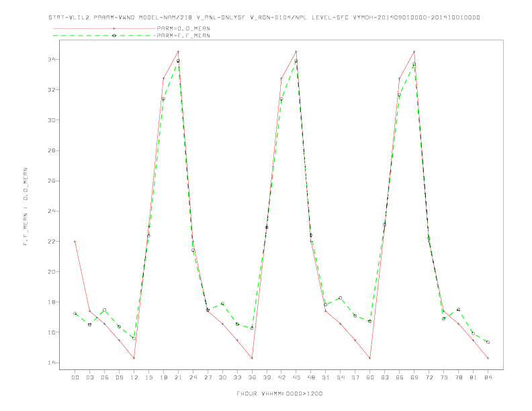
Task: Click the red O.O_MEAN point at hour 84
Action: [488, 358]
